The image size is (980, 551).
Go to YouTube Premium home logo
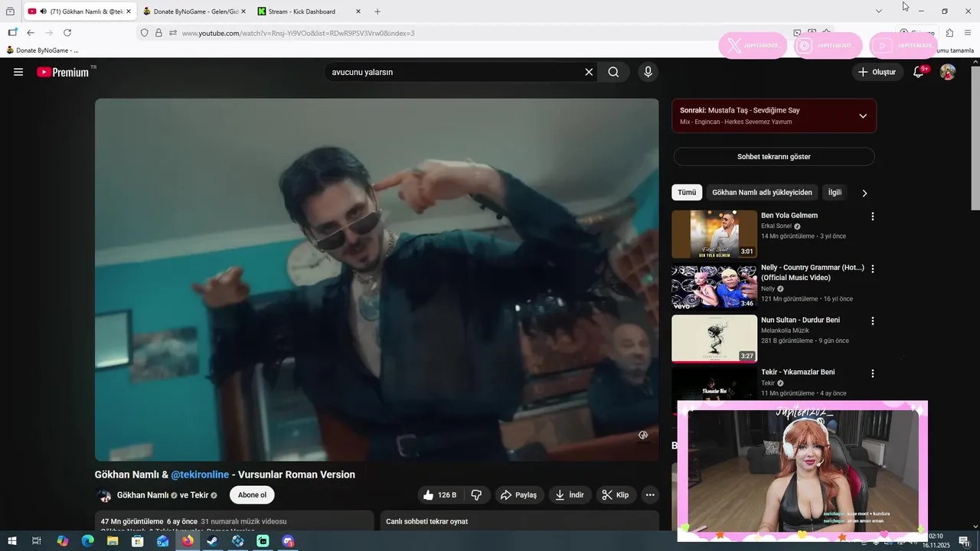pos(63,72)
